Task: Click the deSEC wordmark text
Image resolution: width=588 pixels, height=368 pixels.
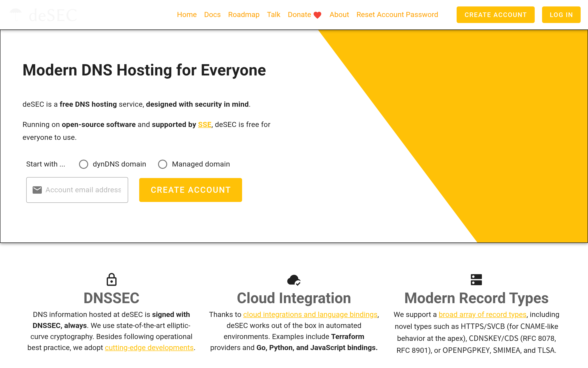Action: point(53,15)
